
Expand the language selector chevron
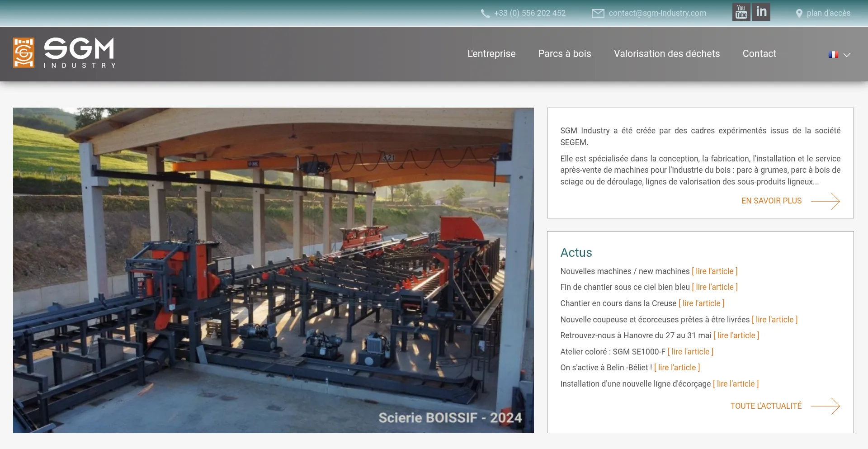coord(847,55)
